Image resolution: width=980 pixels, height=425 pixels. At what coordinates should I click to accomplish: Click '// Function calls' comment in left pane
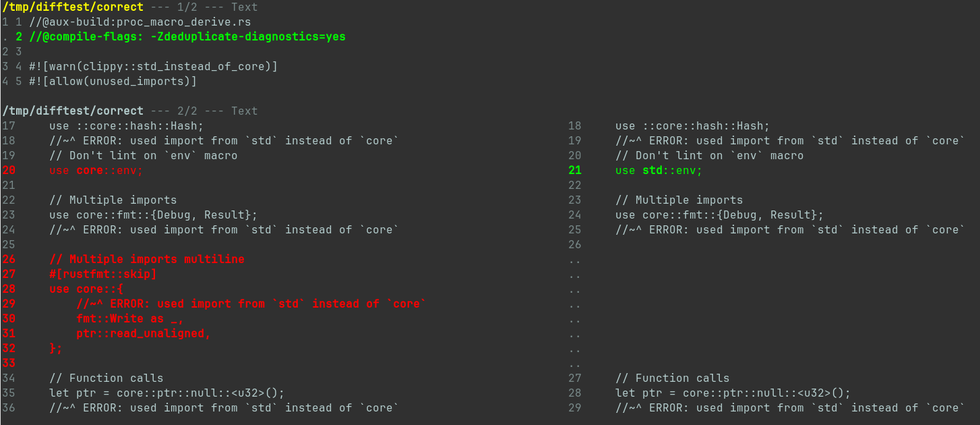pos(106,378)
